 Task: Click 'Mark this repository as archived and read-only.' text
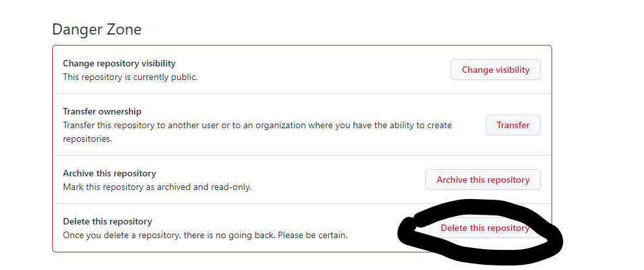click(157, 187)
